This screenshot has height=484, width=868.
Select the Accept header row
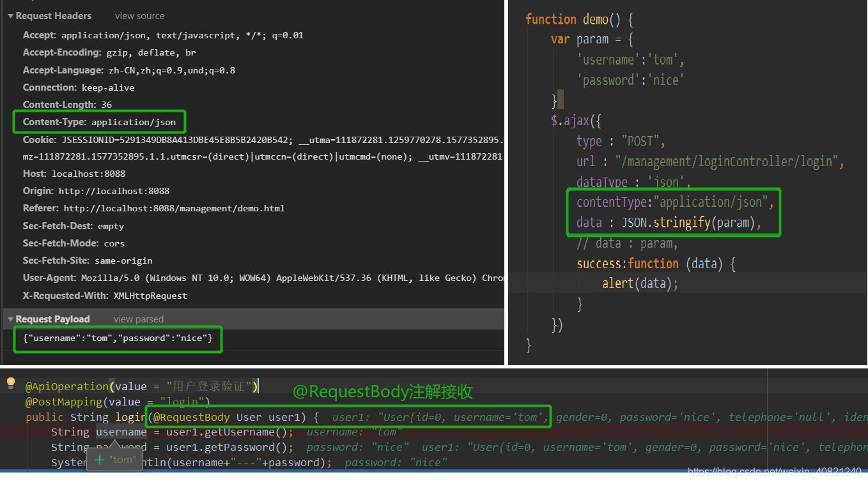[x=163, y=36]
